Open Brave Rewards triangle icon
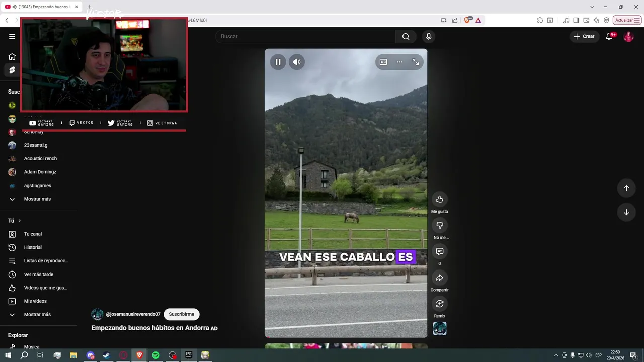 (478, 20)
